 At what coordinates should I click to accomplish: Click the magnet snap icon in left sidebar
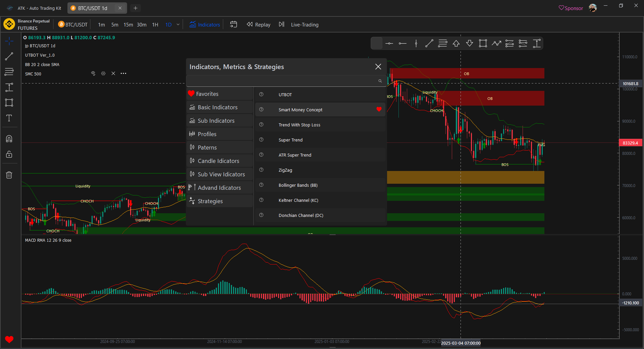[9, 139]
